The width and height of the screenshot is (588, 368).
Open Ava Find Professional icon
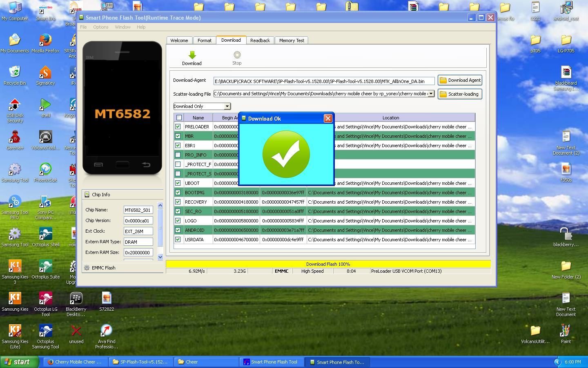107,337
